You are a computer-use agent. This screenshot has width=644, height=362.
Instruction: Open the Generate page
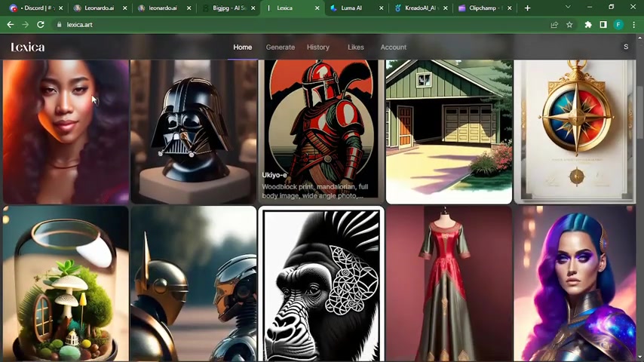click(x=280, y=48)
